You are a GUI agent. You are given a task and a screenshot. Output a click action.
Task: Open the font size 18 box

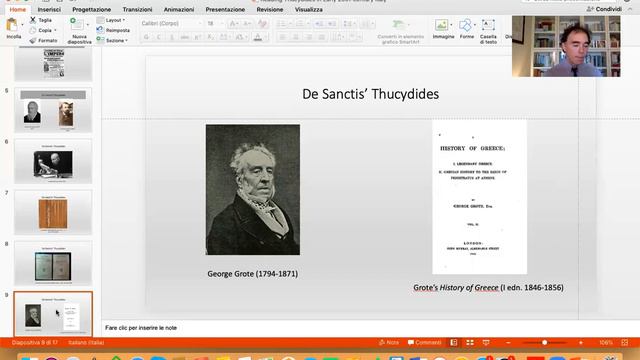tap(215, 24)
